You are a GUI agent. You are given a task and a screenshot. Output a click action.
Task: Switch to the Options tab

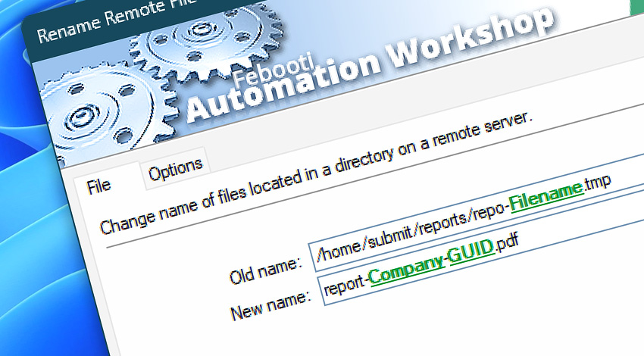(175, 169)
